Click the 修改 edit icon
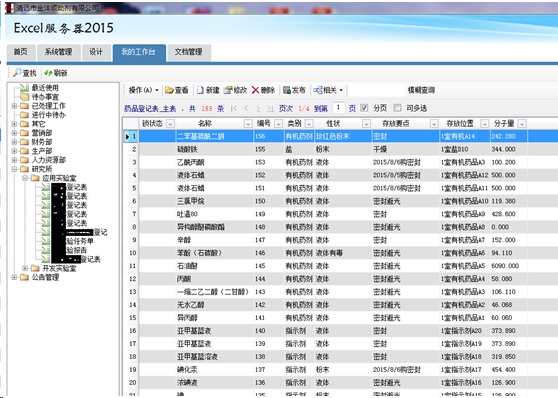 [x=228, y=90]
